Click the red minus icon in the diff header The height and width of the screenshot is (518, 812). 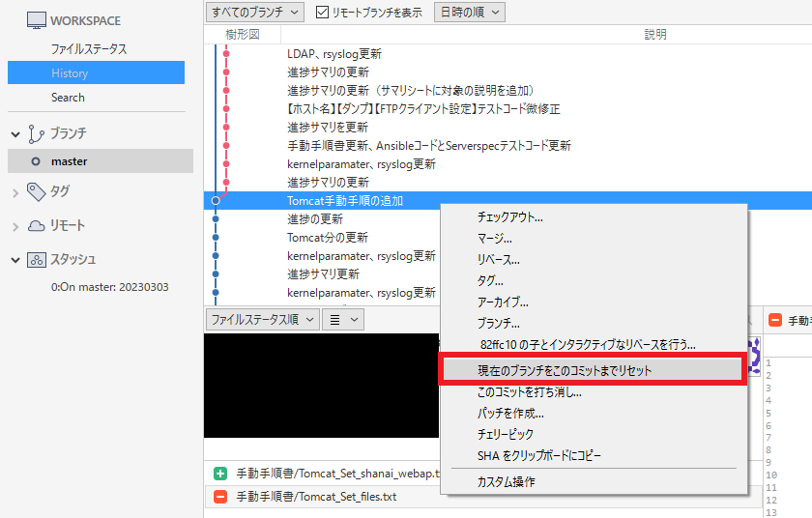[x=774, y=320]
